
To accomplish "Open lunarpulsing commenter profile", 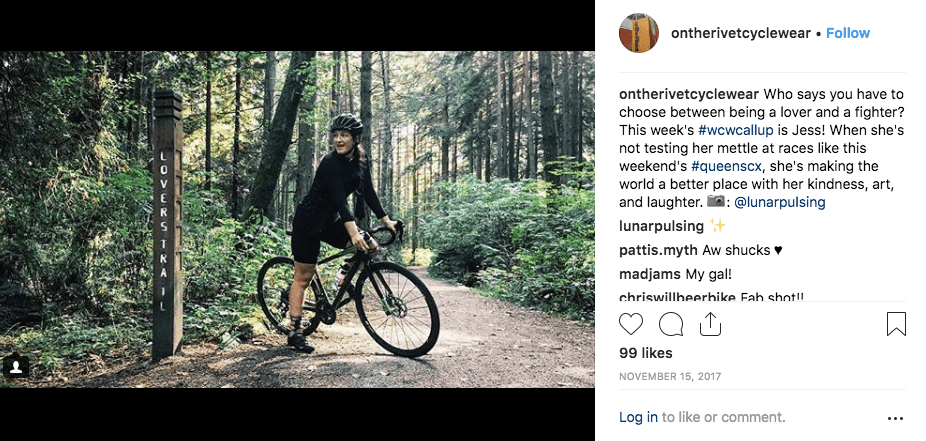I will tap(660, 226).
